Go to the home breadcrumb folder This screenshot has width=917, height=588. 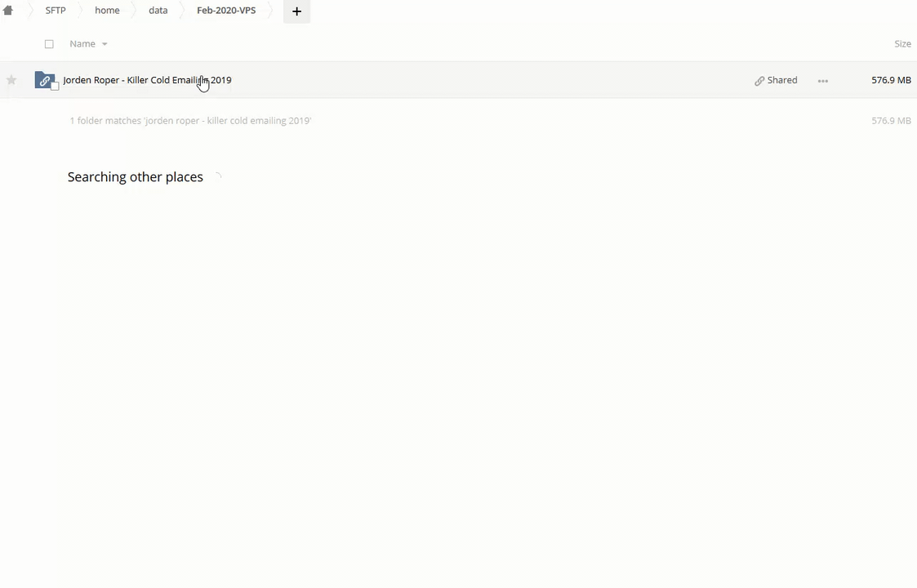coord(107,11)
